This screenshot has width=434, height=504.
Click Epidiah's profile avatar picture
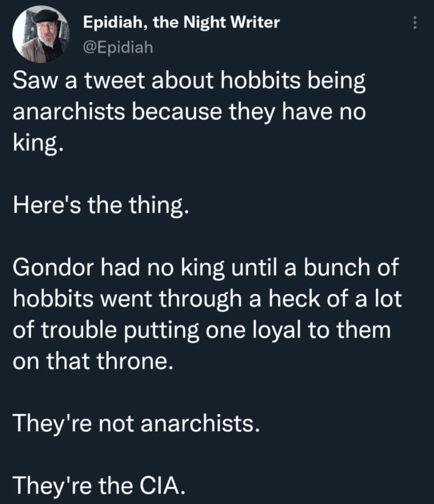coord(40,35)
